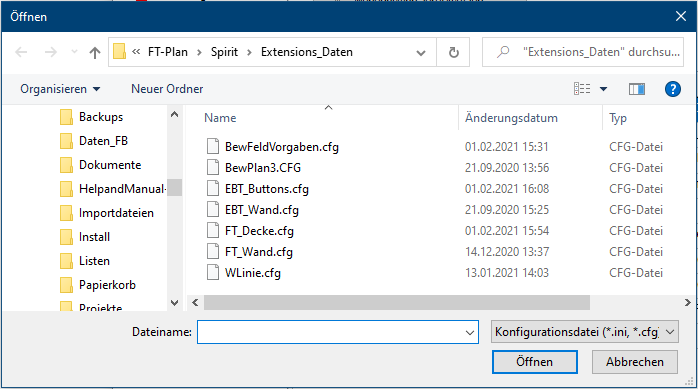Image resolution: width=698 pixels, height=389 pixels.
Task: Expand the address bar history dropdown
Action: pyautogui.click(x=421, y=53)
